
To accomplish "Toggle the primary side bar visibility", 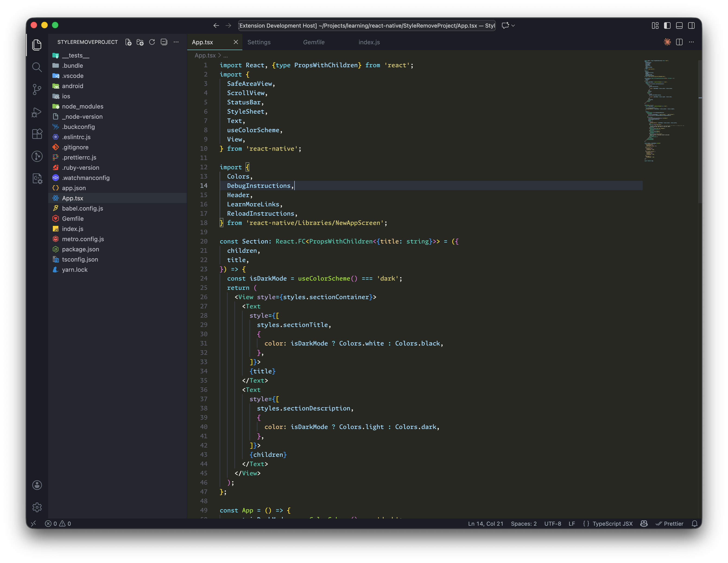I will [x=667, y=26].
